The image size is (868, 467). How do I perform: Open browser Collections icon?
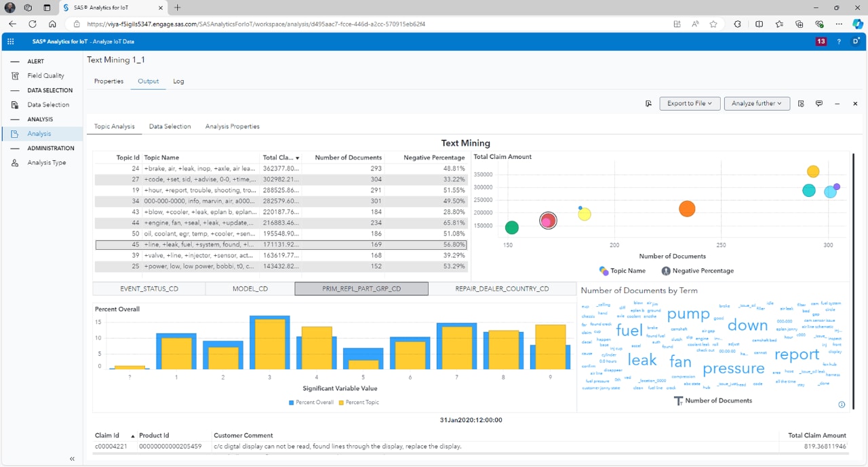click(x=799, y=24)
